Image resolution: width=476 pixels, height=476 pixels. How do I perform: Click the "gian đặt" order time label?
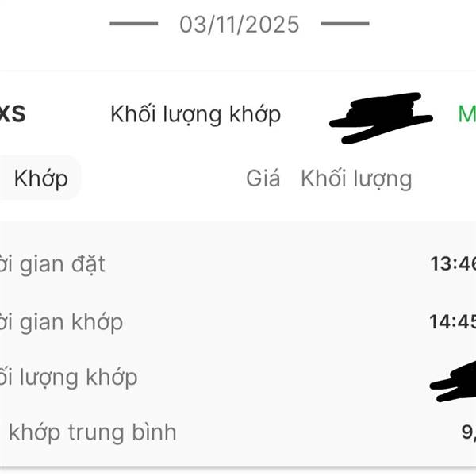(x=54, y=263)
